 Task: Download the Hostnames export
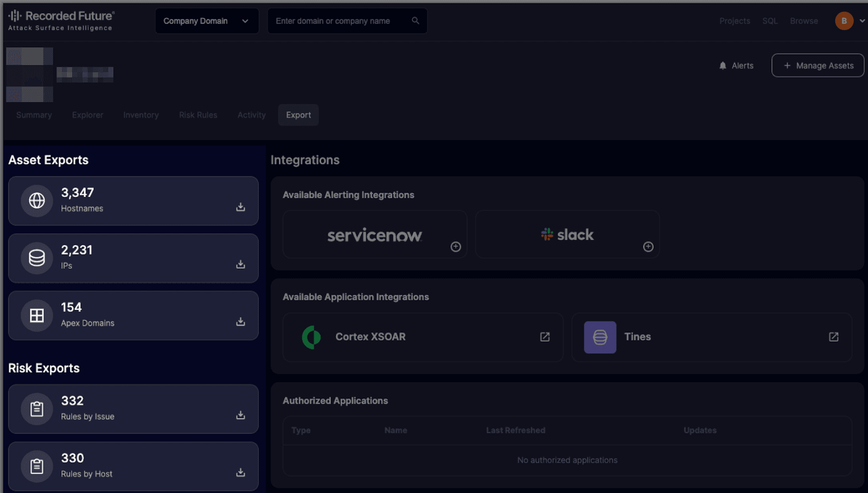pyautogui.click(x=240, y=207)
